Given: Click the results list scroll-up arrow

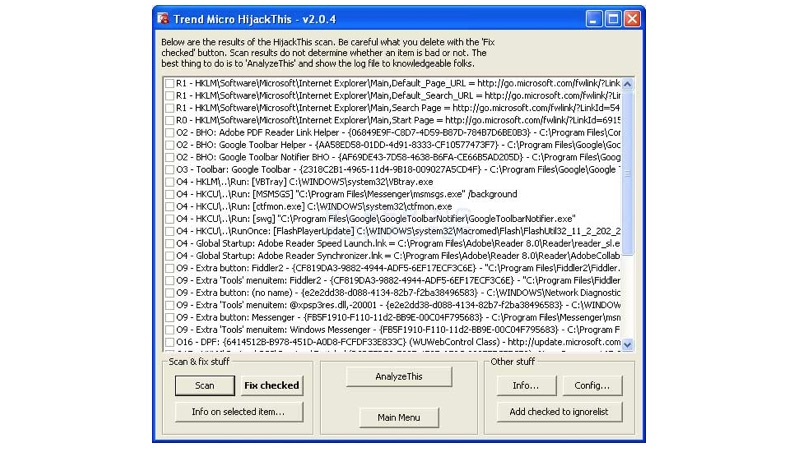Looking at the screenshot, I should [x=628, y=84].
